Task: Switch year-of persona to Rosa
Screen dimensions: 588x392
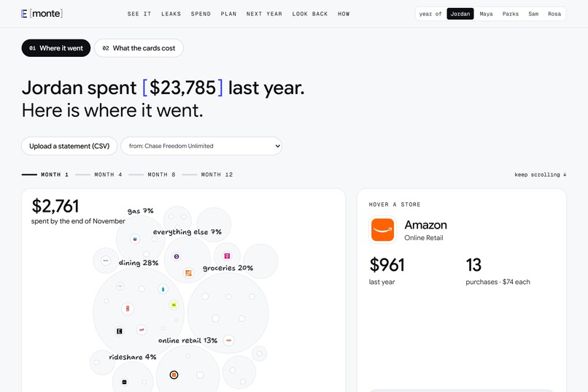Action: (x=554, y=14)
